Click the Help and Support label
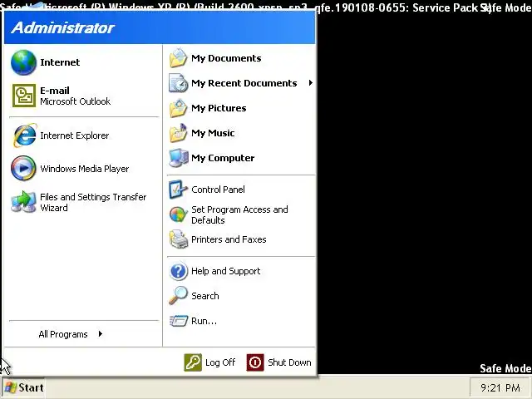 [x=225, y=271]
